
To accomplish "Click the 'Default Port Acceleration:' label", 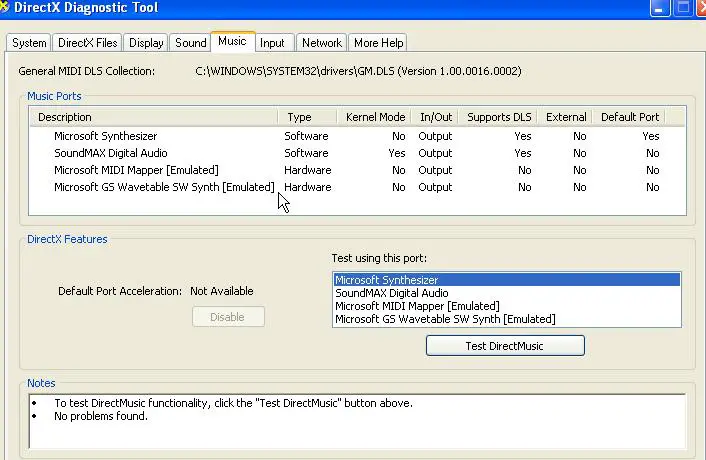I will tap(120, 291).
